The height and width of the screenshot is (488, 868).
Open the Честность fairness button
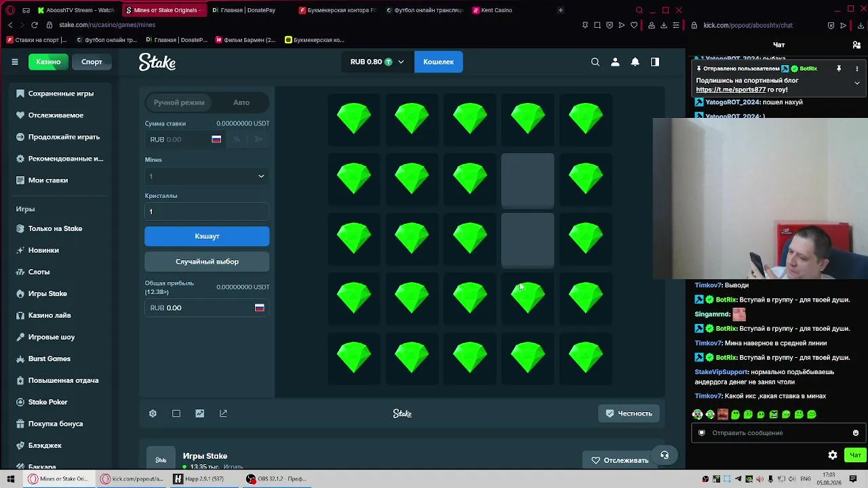[x=629, y=413]
